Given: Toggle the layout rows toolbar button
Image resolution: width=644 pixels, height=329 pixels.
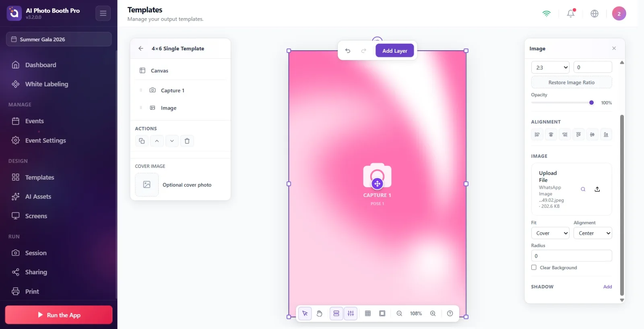Looking at the screenshot, I should tap(336, 313).
